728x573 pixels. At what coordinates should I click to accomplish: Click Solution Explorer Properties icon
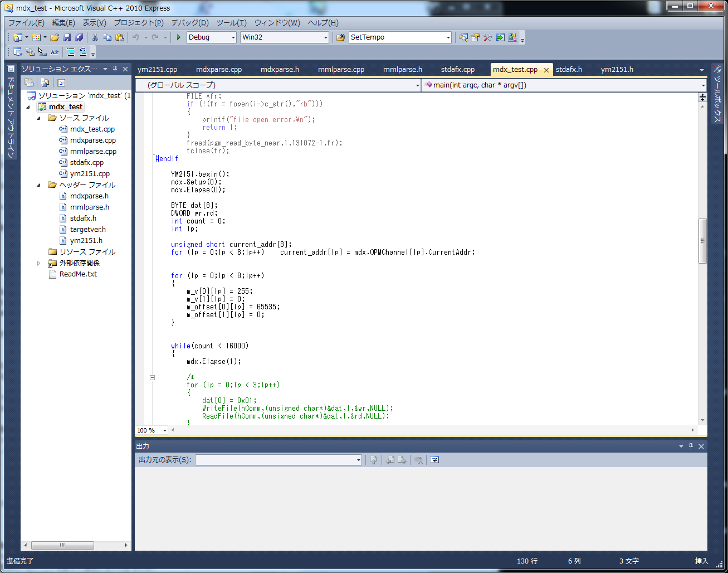point(29,82)
